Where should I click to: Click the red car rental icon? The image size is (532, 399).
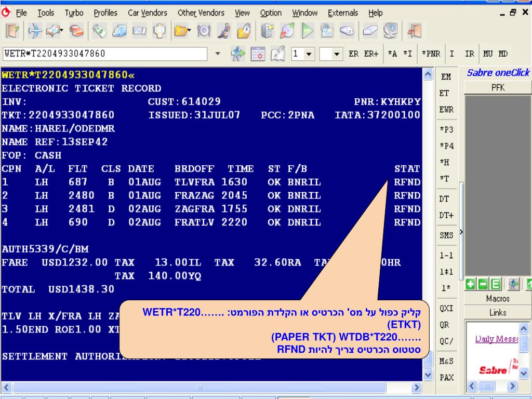tap(76, 31)
